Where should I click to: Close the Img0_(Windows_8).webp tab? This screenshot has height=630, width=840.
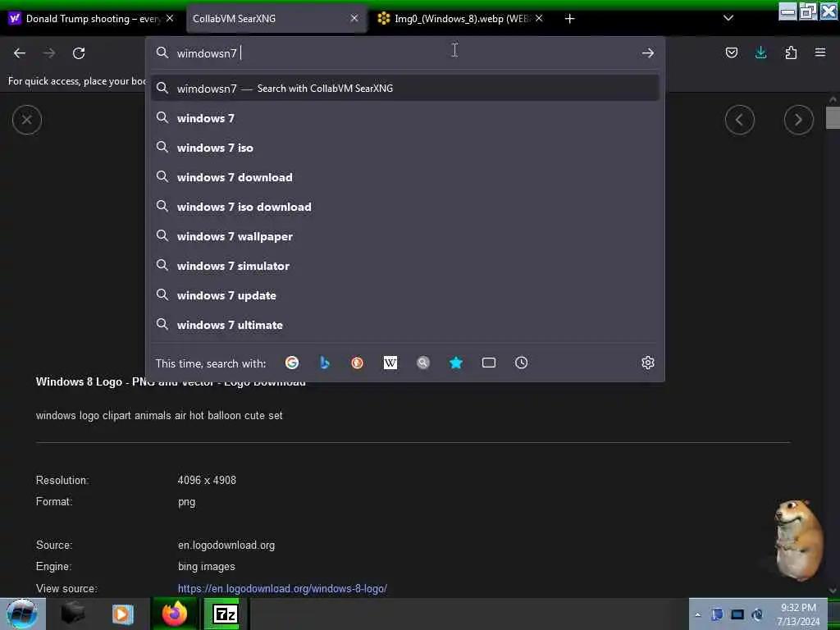[539, 18]
